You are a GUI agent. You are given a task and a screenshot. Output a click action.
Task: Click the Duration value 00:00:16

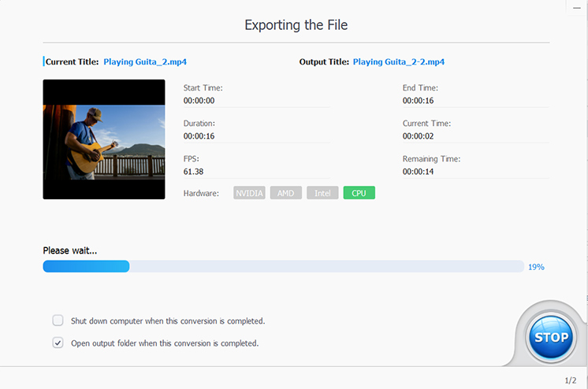(x=199, y=136)
